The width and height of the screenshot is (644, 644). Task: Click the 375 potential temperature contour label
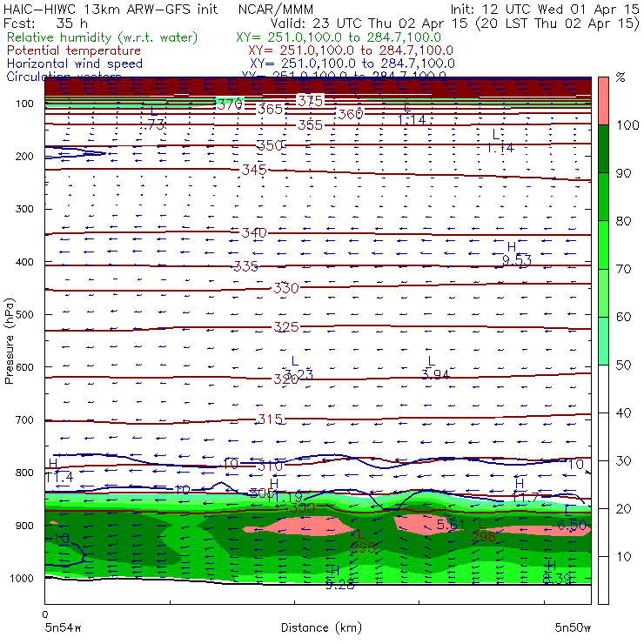click(310, 101)
